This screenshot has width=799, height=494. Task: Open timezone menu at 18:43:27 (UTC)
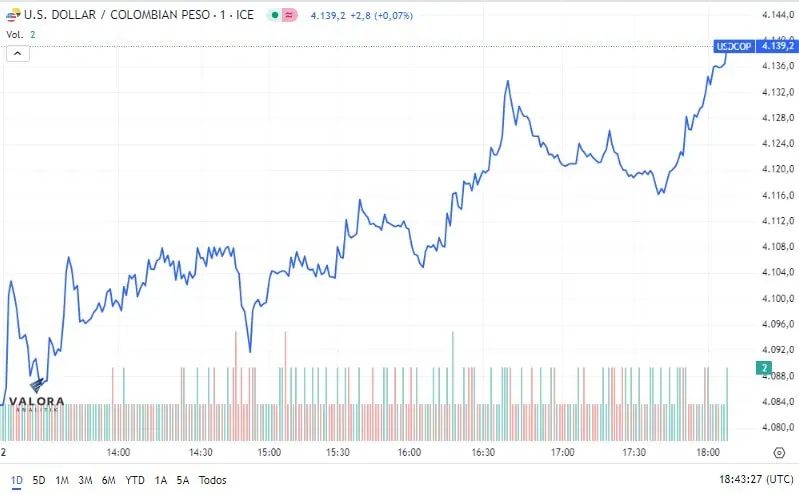point(756,480)
